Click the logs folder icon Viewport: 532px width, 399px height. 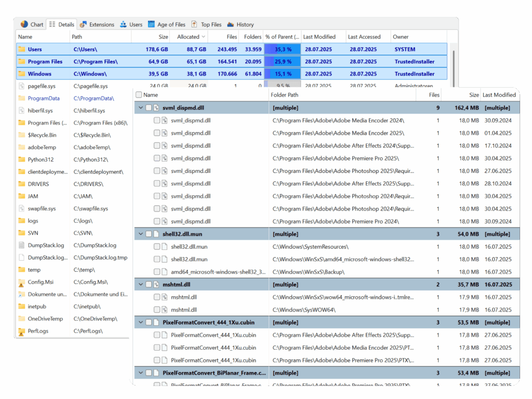(x=22, y=220)
